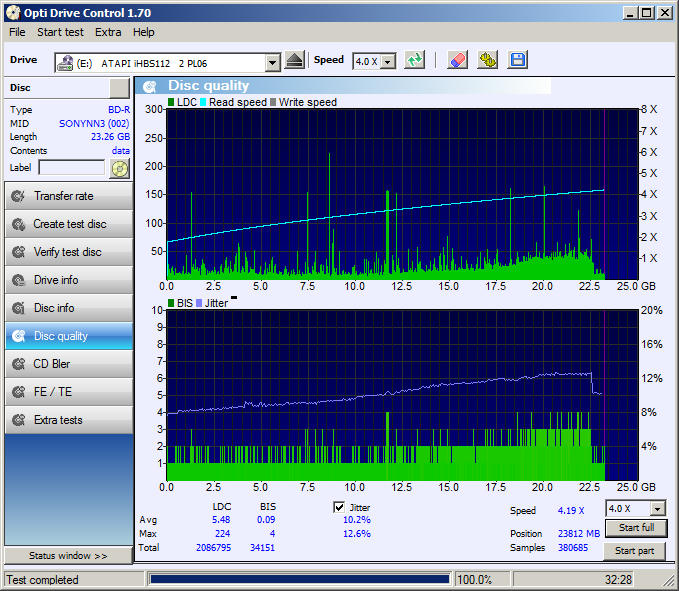Click the window resize grip corner
Screen dimensions: 679x591
pos(669,580)
